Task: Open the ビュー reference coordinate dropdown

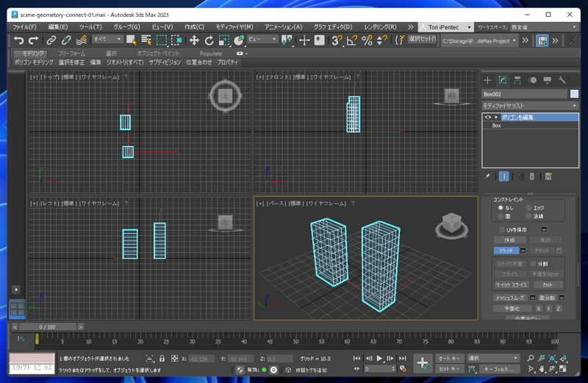Action: coord(262,39)
